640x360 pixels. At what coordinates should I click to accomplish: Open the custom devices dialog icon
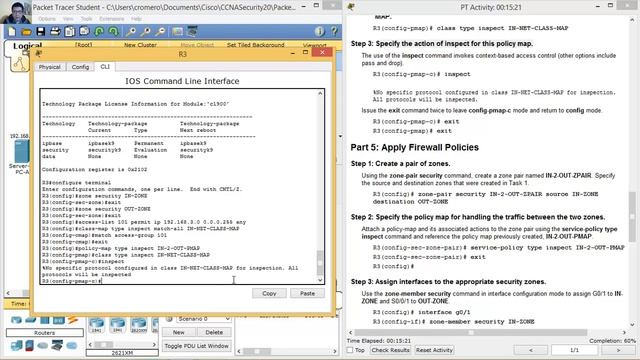pyautogui.click(x=192, y=31)
